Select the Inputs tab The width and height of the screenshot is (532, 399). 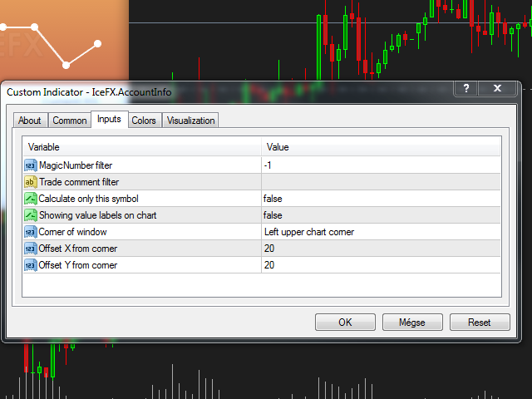(x=109, y=119)
